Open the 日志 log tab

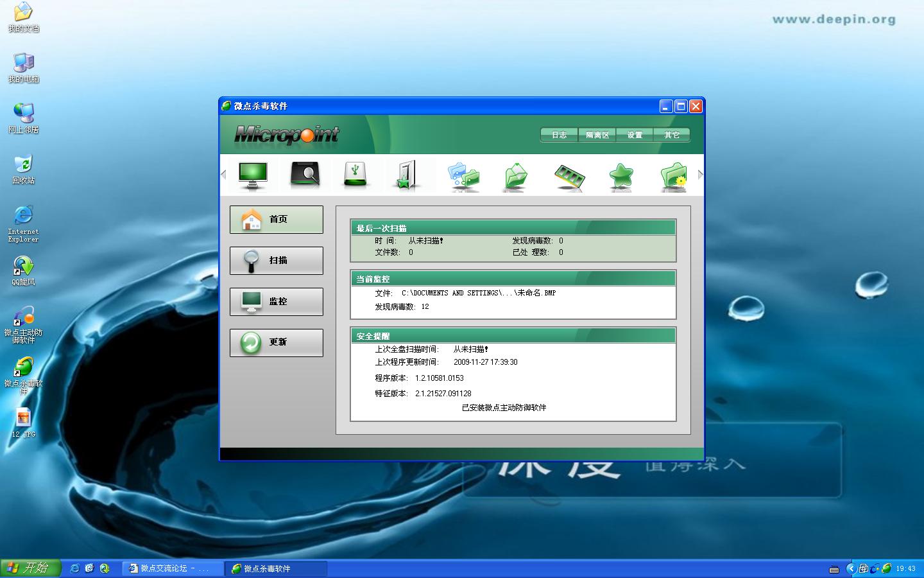(560, 135)
